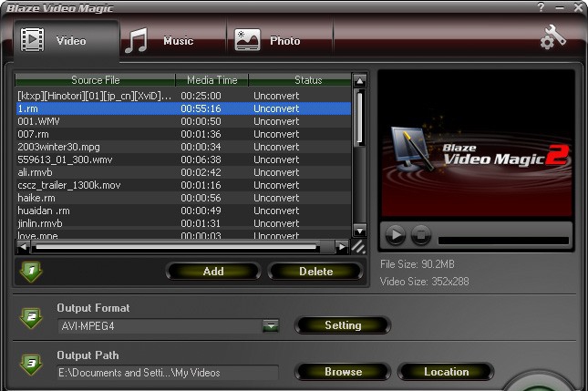Viewport: 588px width, 391px height.
Task: Stop the preview playback
Action: click(421, 235)
